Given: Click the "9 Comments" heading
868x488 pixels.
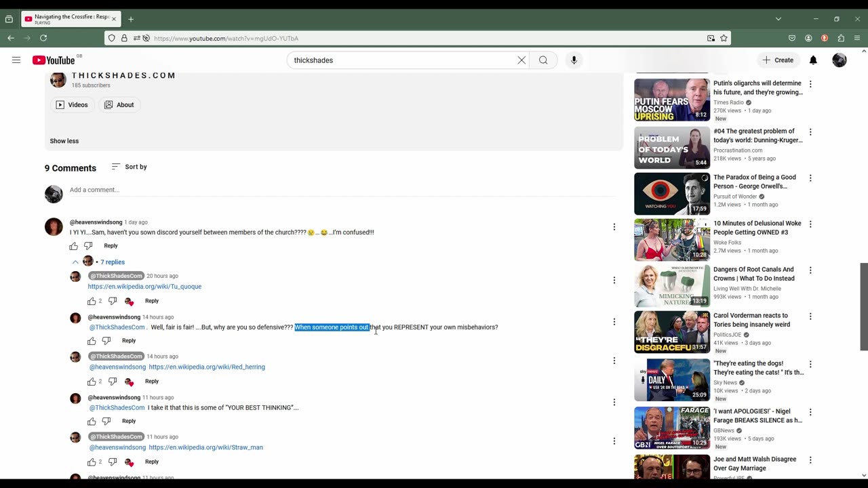Looking at the screenshot, I should (71, 168).
